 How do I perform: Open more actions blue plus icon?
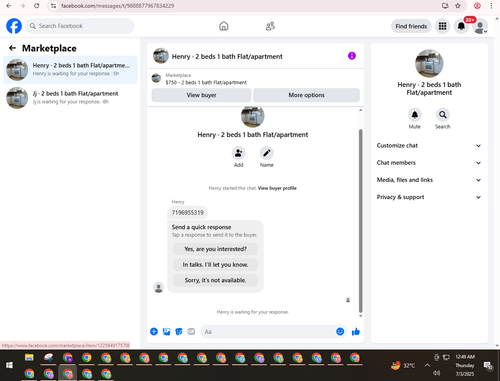click(x=154, y=331)
